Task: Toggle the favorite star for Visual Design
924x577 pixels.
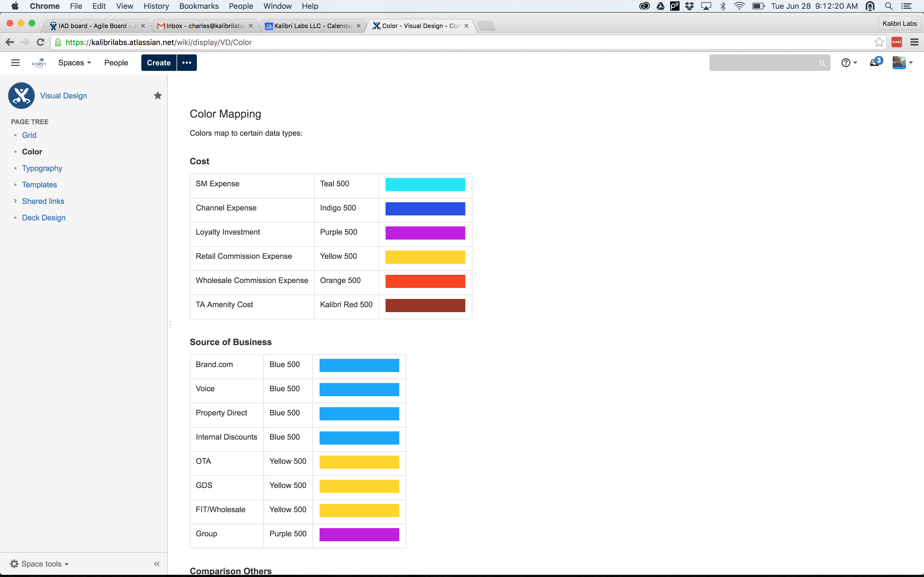Action: pyautogui.click(x=158, y=95)
